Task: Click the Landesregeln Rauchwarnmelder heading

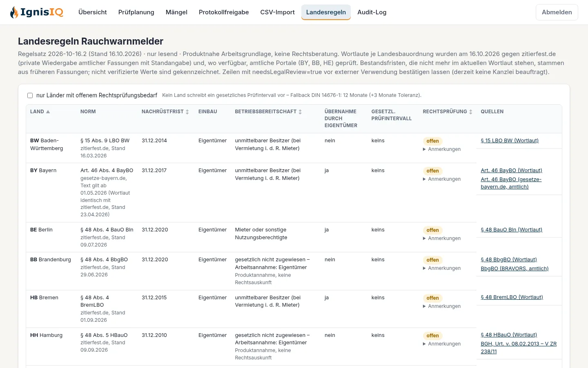Action: pyautogui.click(x=91, y=41)
